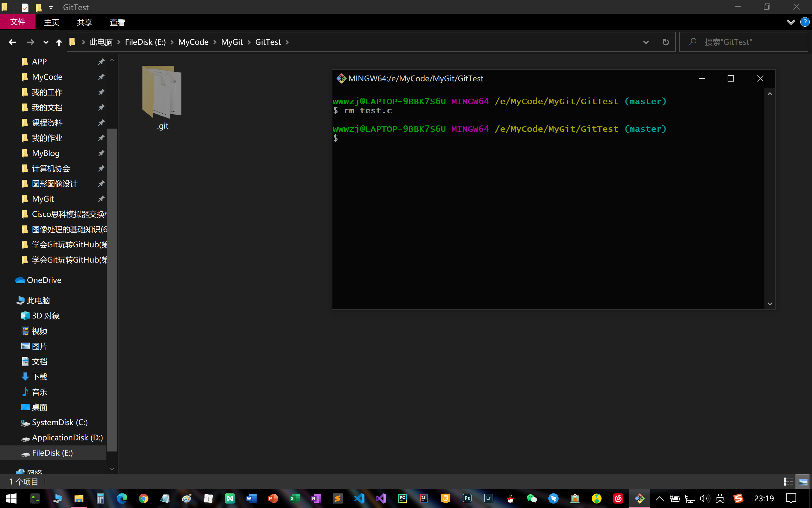Open the volume control in tray
Viewport: 812px width, 508px height.
704,498
